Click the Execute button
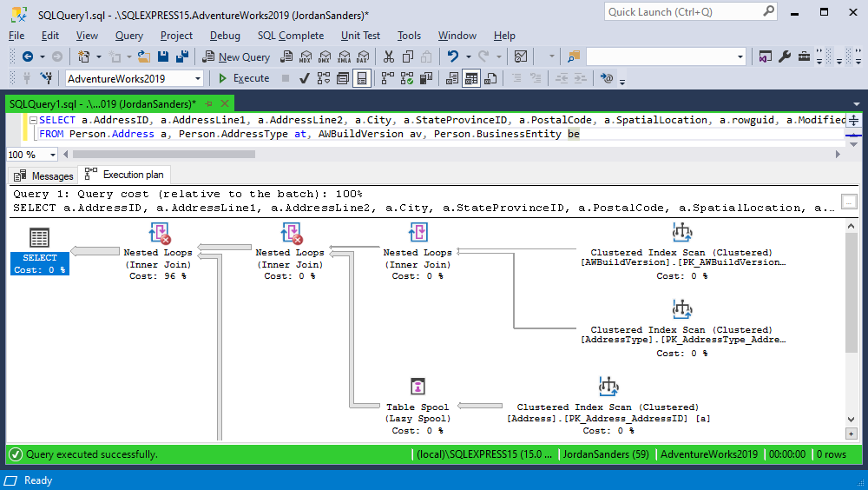The image size is (868, 490). [x=244, y=78]
